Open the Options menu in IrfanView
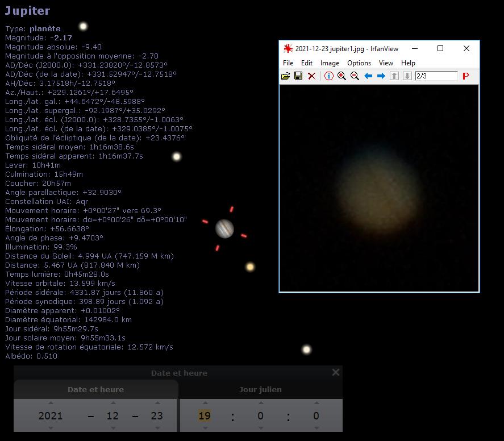The image size is (504, 441). tap(359, 63)
